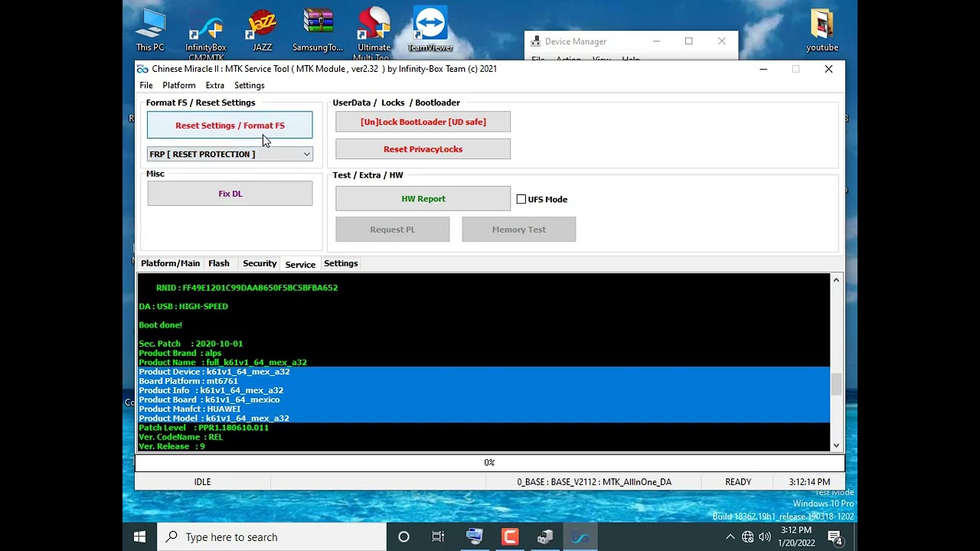Image resolution: width=980 pixels, height=551 pixels.
Task: Open the Settings menu
Action: [x=250, y=85]
